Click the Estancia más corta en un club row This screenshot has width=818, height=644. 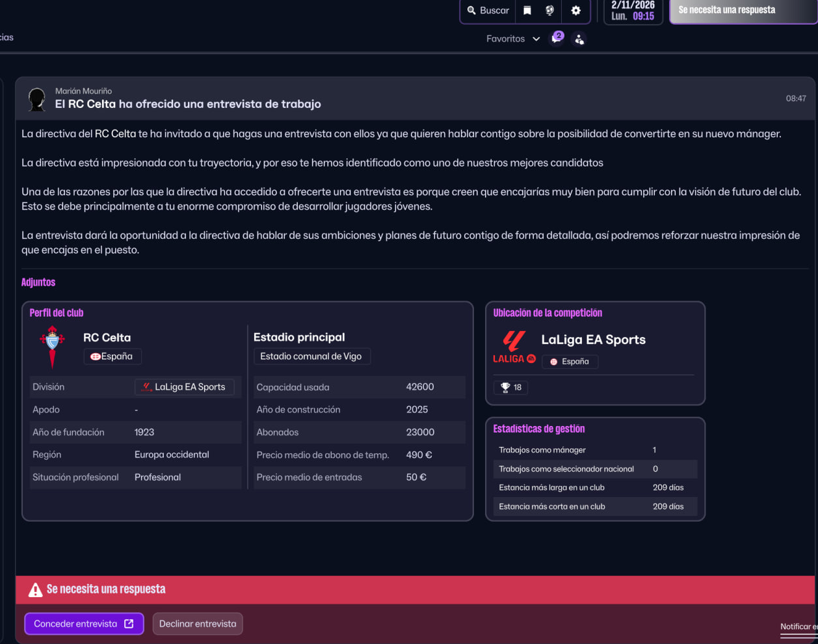[x=595, y=507]
